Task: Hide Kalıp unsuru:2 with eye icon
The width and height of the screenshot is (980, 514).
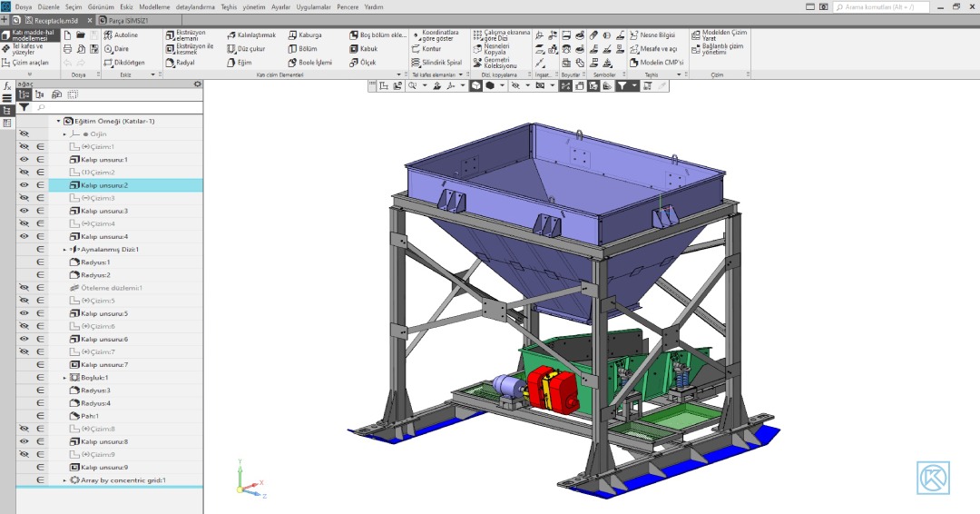Action: coord(24,185)
